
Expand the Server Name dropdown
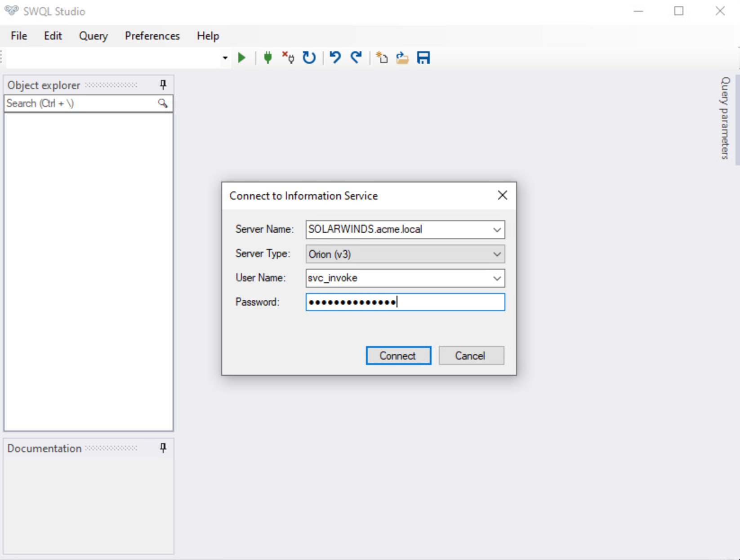click(497, 230)
